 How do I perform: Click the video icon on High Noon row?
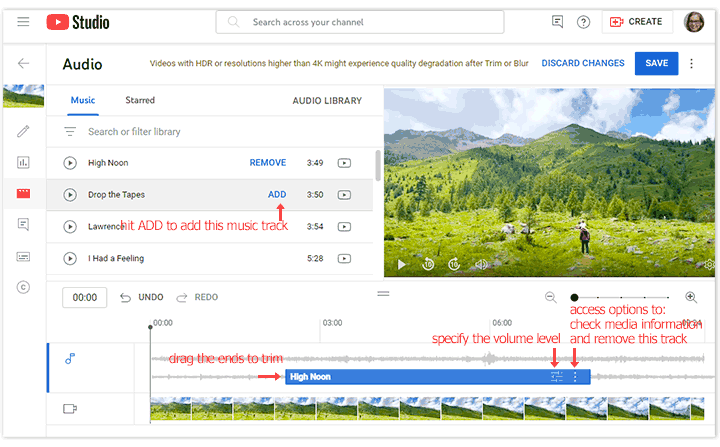tap(344, 163)
